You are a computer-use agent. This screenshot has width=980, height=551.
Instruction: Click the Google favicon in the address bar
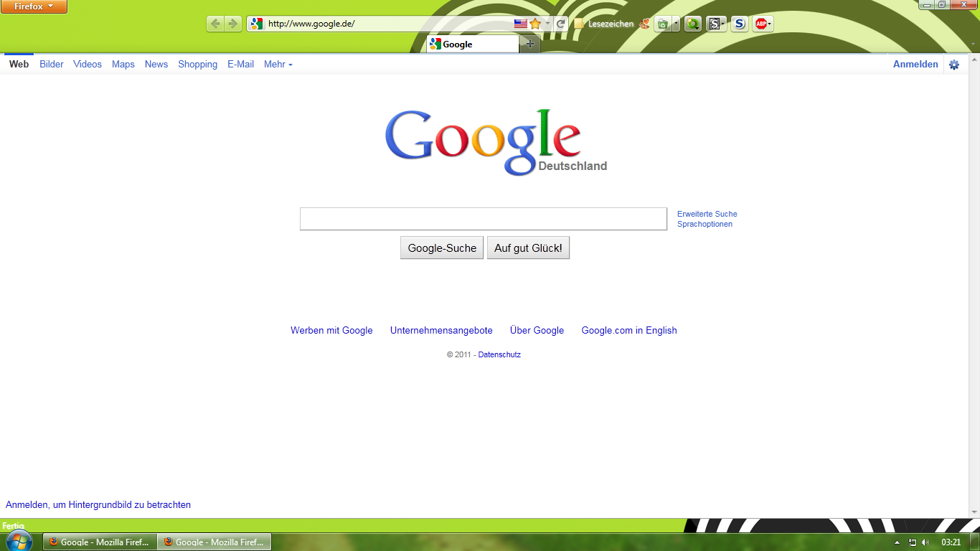click(x=256, y=24)
